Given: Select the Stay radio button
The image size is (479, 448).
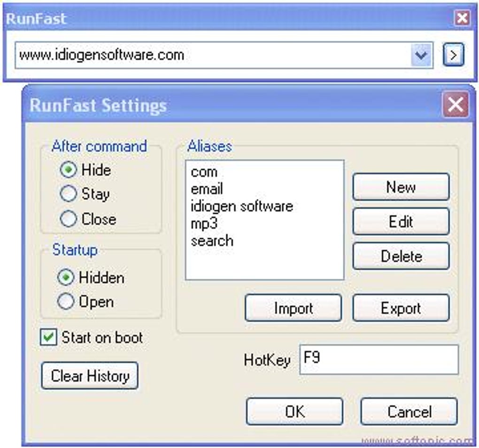Looking at the screenshot, I should pos(69,194).
